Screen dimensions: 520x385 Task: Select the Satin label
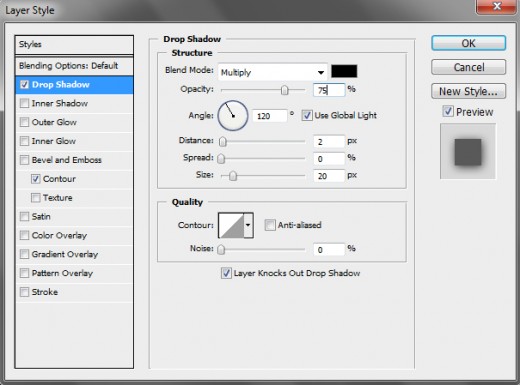click(x=41, y=217)
